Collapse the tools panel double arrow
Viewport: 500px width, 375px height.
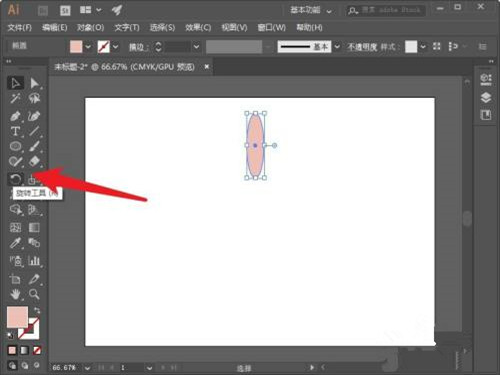(x=8, y=61)
